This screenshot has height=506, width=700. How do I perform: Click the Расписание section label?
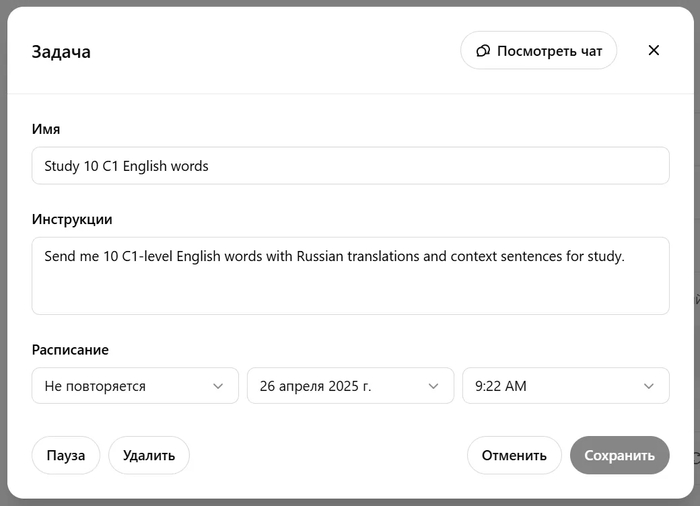coord(70,350)
